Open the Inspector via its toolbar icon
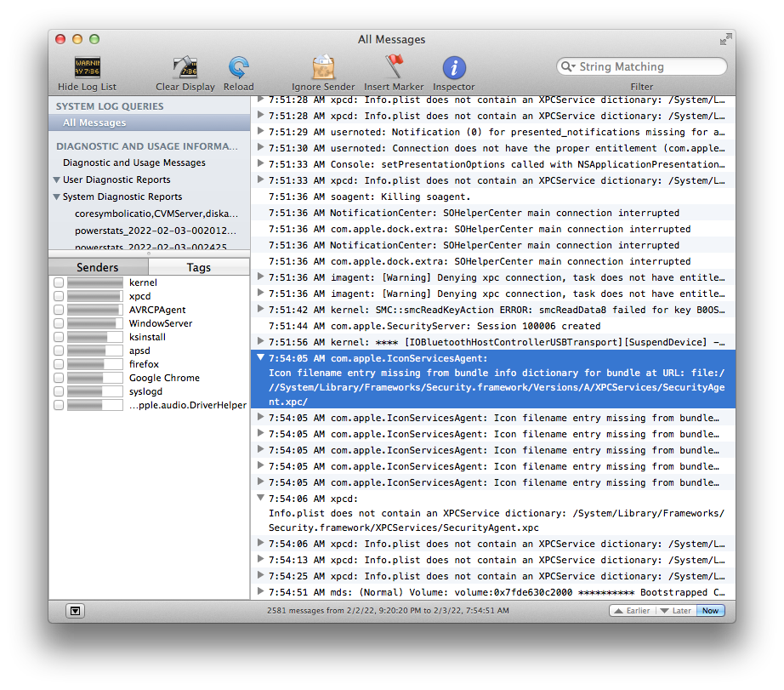Image resolution: width=784 pixels, height=690 pixels. pyautogui.click(x=453, y=67)
